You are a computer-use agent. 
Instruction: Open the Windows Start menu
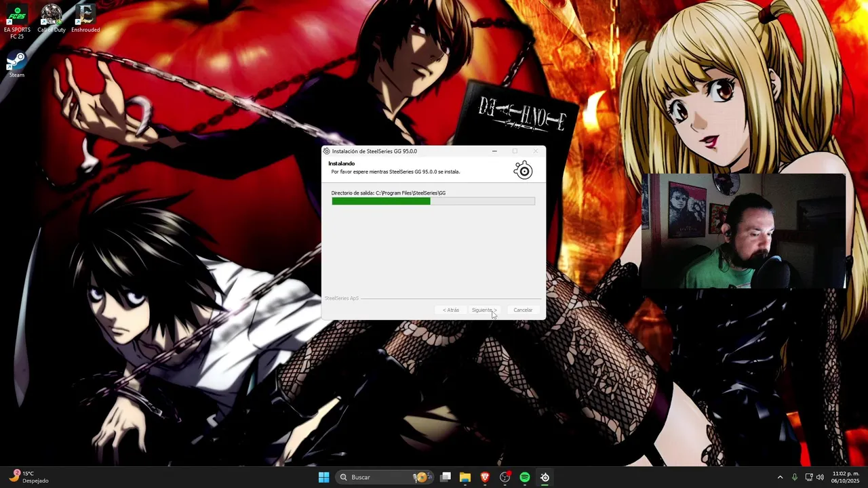coord(324,477)
